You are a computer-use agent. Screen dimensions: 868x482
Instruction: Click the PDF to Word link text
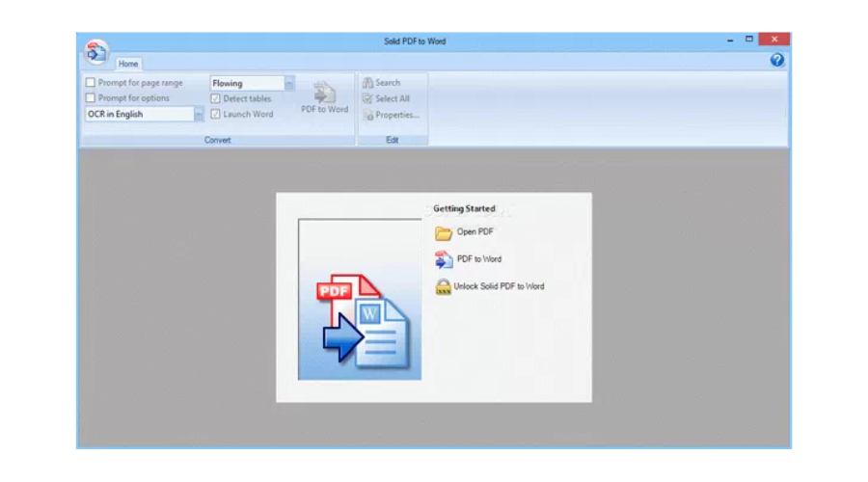tap(479, 259)
